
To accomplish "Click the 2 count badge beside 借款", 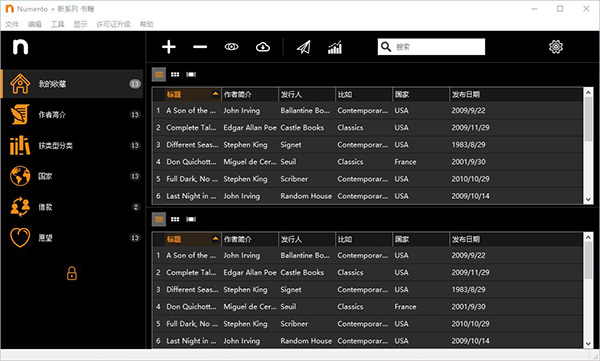I will click(135, 207).
